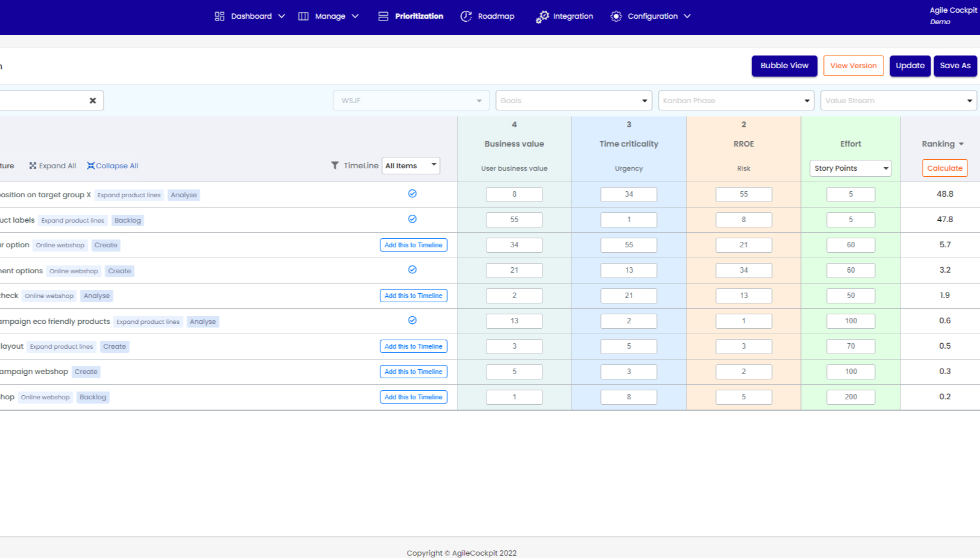Add the 'layout' row to Timeline
980x558 pixels.
(x=413, y=346)
